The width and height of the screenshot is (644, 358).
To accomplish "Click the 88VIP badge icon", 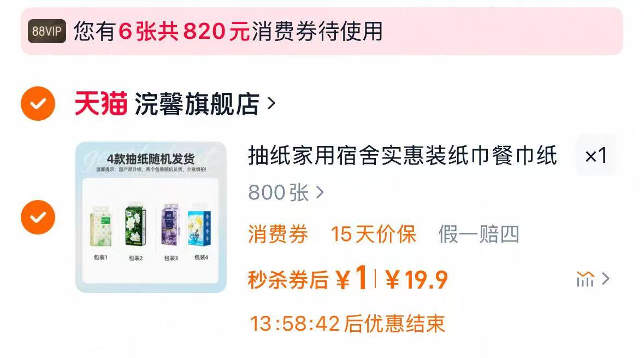I will pos(47,31).
